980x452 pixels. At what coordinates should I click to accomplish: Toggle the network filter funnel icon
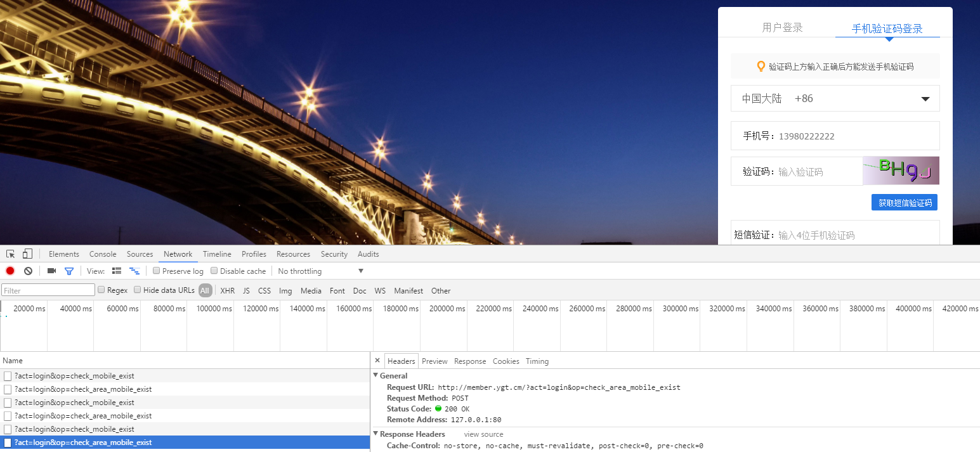point(69,271)
